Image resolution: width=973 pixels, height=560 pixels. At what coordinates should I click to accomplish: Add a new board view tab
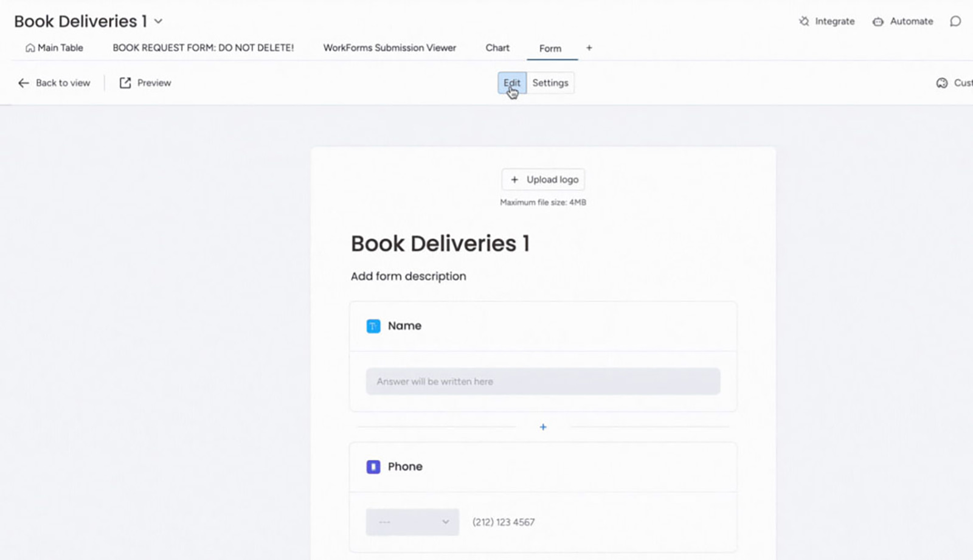coord(589,48)
